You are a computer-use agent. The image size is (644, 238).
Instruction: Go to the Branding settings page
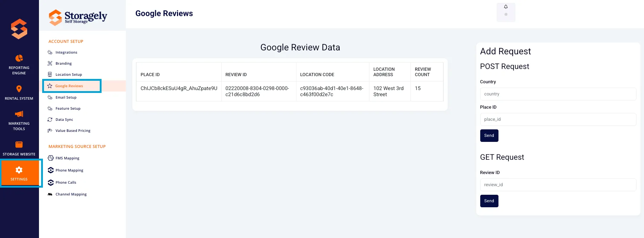[x=64, y=64]
